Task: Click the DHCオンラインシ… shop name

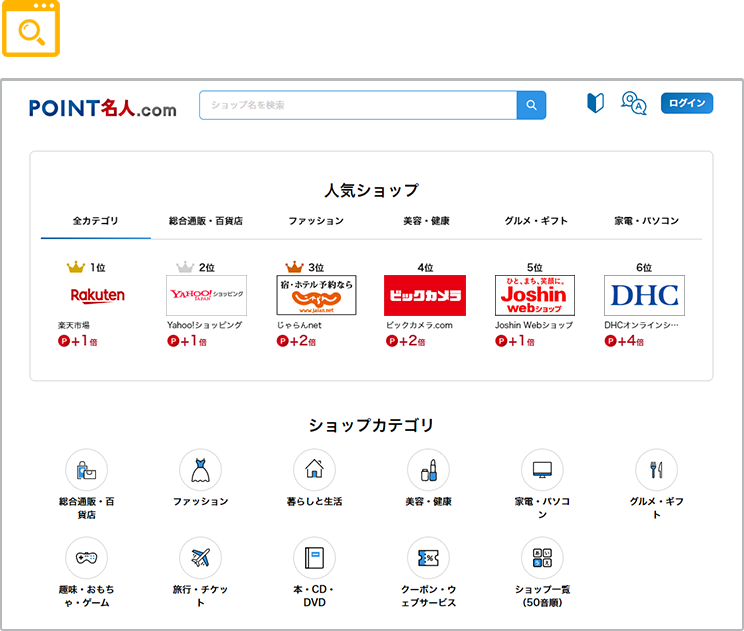Action: pyautogui.click(x=642, y=325)
